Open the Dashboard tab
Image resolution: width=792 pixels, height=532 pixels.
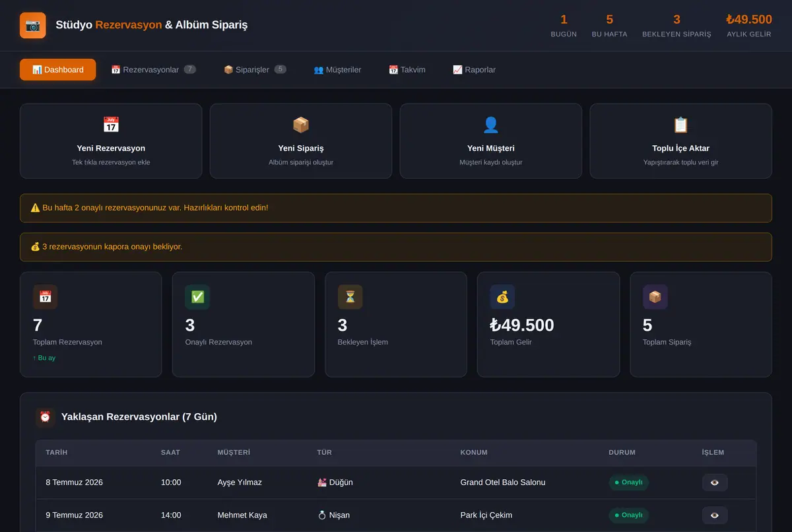(x=57, y=69)
